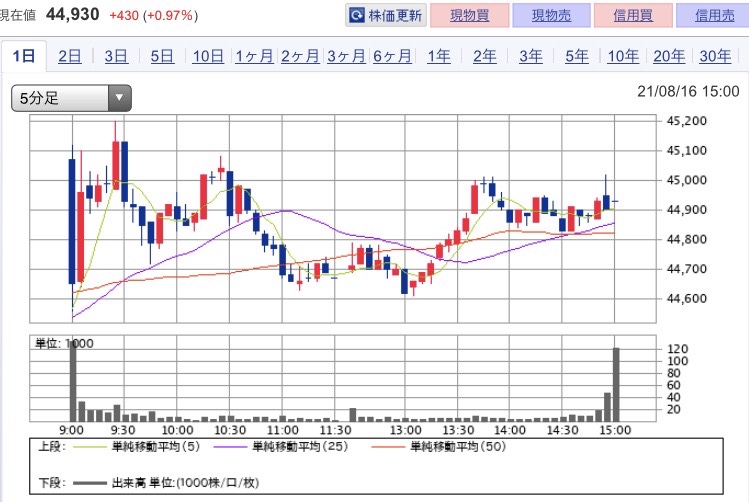Click the 44,600 price axis label

click(x=686, y=299)
